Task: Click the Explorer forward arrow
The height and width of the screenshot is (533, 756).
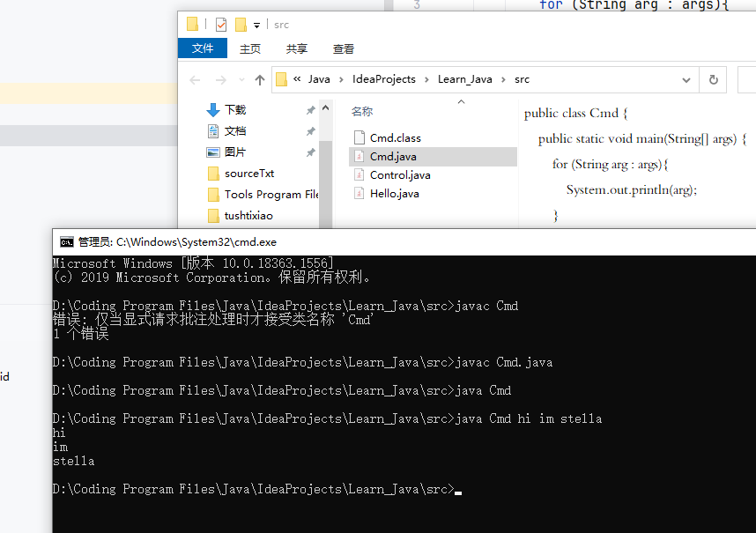Action: pos(221,80)
